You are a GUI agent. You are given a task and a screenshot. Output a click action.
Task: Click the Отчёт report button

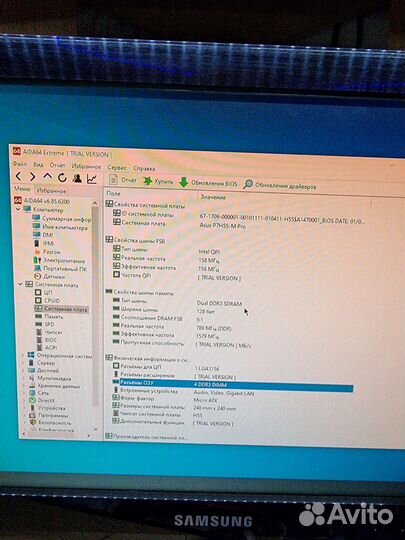tap(123, 179)
